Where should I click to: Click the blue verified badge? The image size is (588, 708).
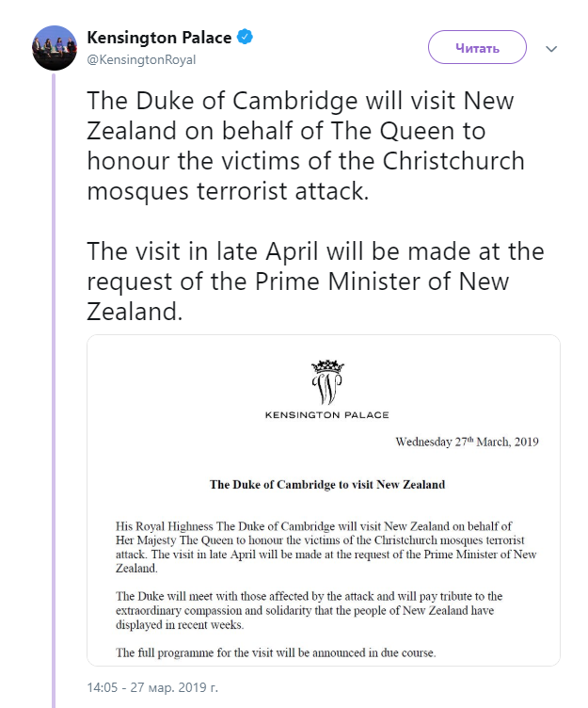[245, 39]
